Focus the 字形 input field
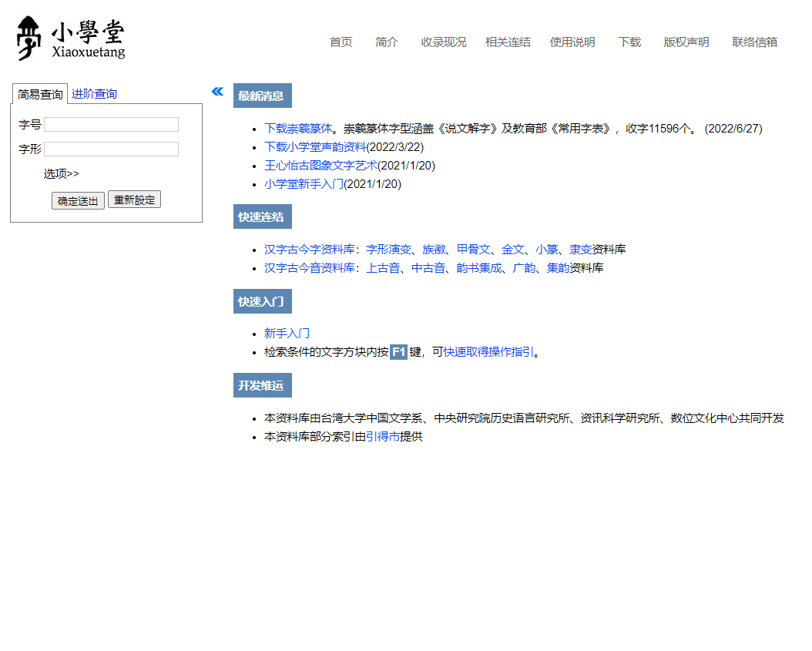The image size is (812, 651). [112, 149]
